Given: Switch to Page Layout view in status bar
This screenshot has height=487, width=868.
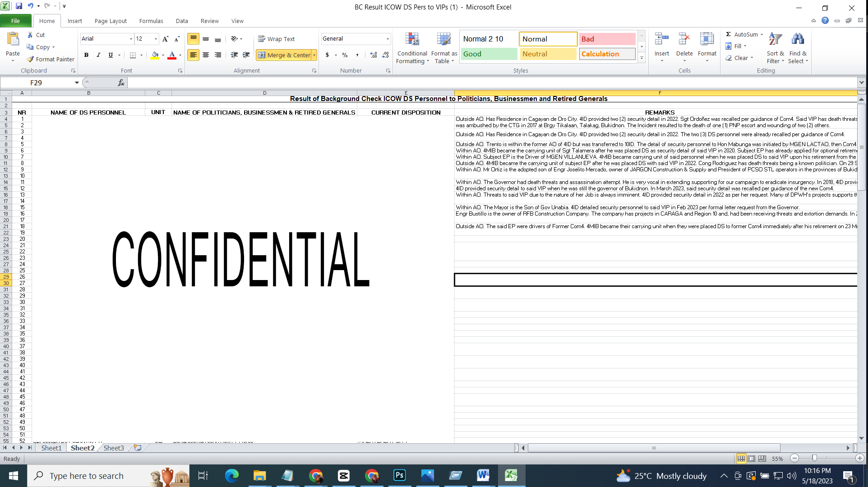Looking at the screenshot, I should [752, 459].
